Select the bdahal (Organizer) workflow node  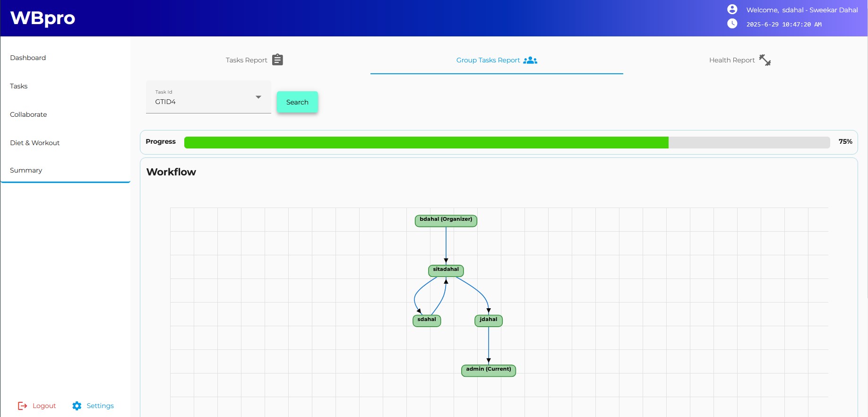pos(446,220)
